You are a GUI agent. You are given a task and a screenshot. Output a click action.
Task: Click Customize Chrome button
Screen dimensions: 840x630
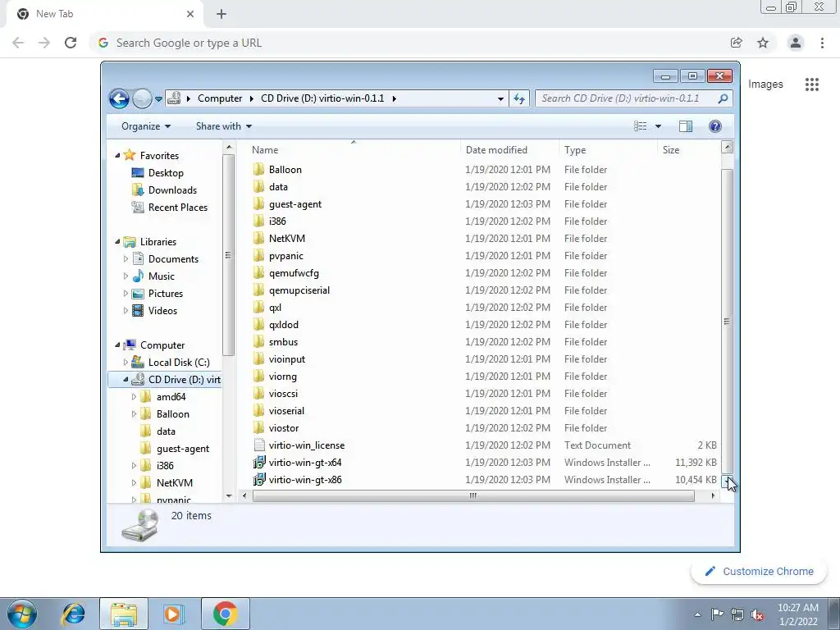759,572
